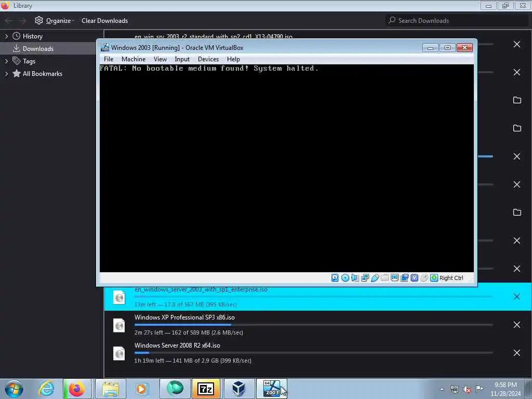This screenshot has width=532, height=399.
Task: Click progress bar of Windows XP Professional download
Action: point(313,325)
